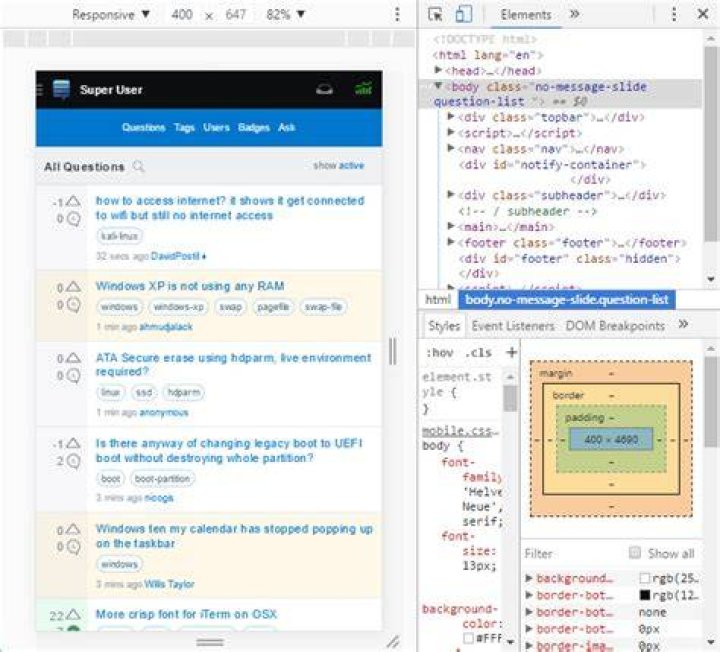This screenshot has width=720, height=652.
Task: Activate the inspect element picker icon
Action: [435, 14]
